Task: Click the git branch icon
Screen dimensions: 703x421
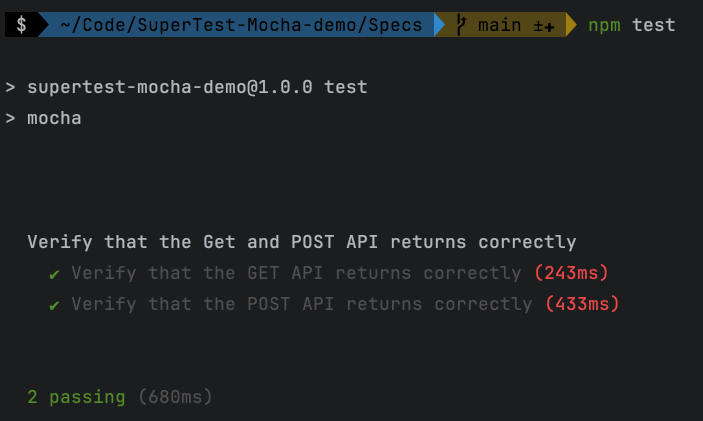Action: [460, 25]
